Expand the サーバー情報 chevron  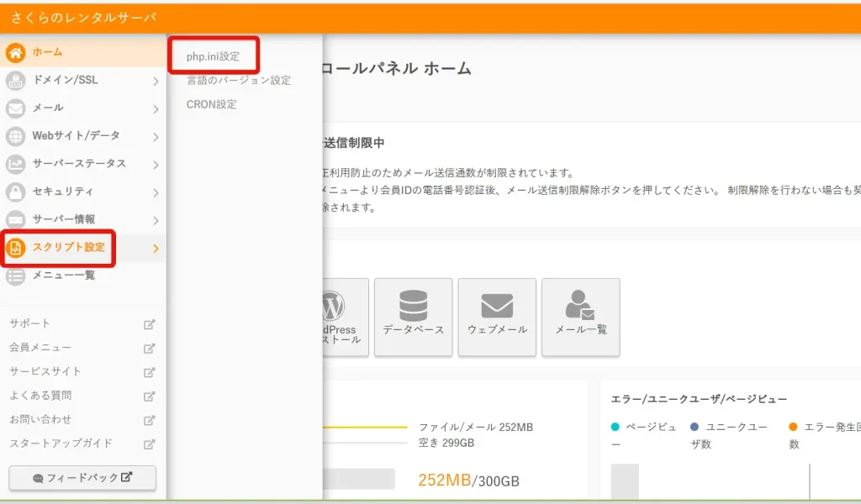pyautogui.click(x=156, y=220)
